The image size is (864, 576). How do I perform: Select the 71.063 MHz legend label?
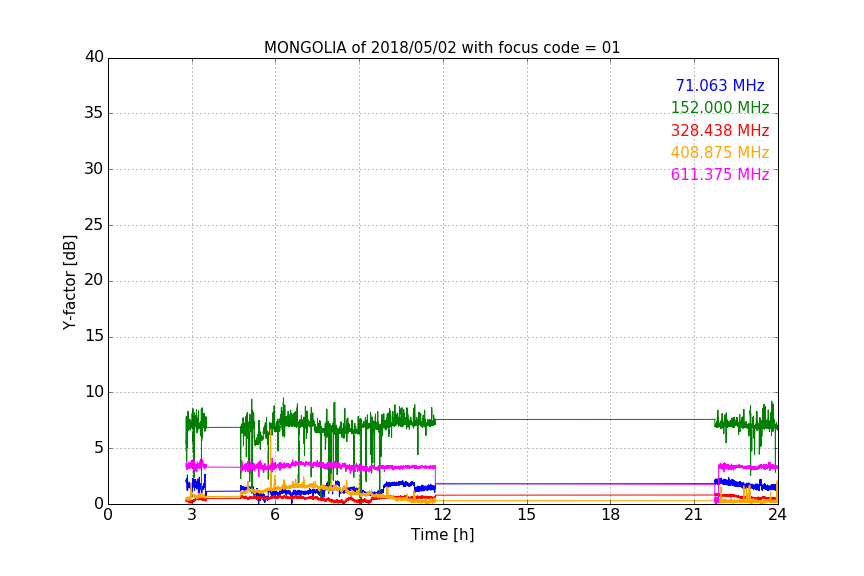click(x=720, y=86)
